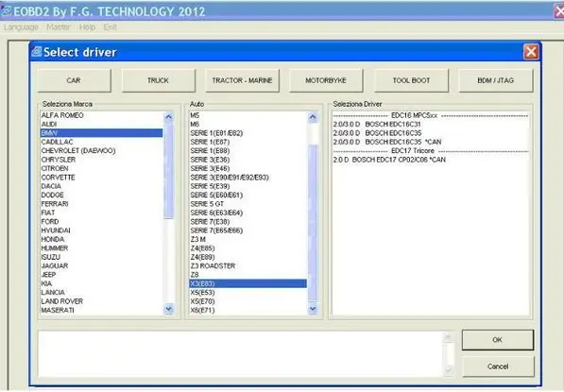Click the brand list scrollbar thumb
The height and width of the screenshot is (392, 564).
coord(169,170)
